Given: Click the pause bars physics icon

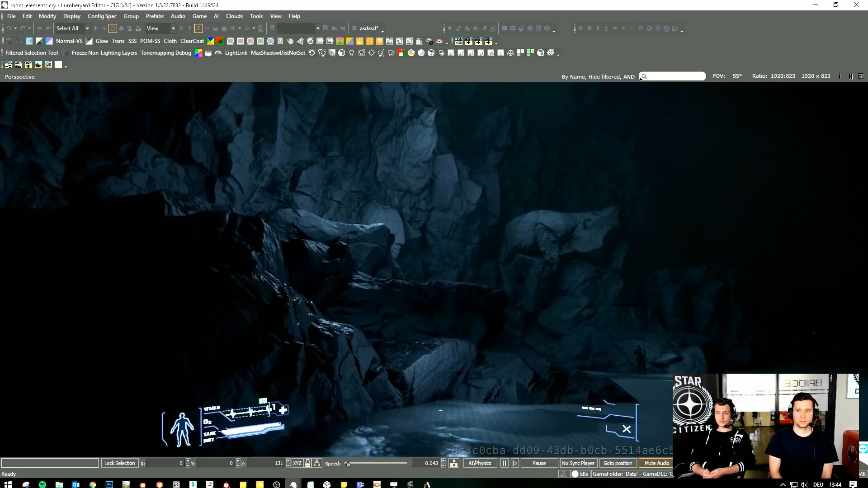Looking at the screenshot, I should click(x=505, y=463).
